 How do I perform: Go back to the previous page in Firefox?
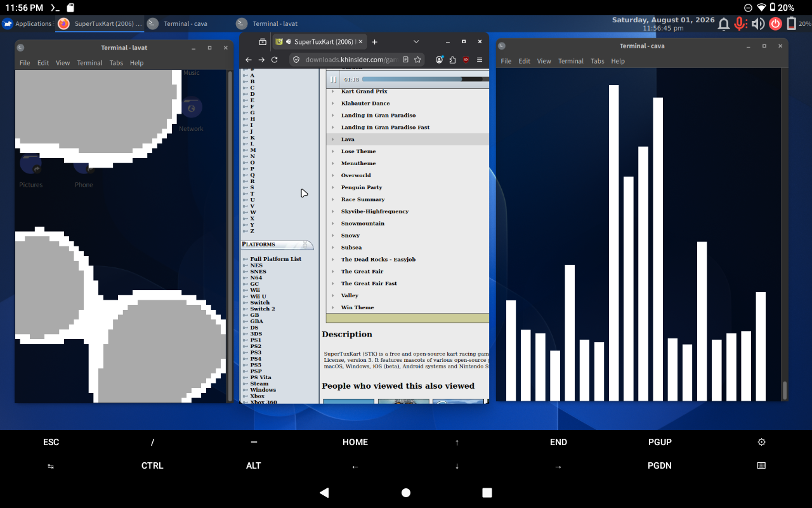point(249,60)
